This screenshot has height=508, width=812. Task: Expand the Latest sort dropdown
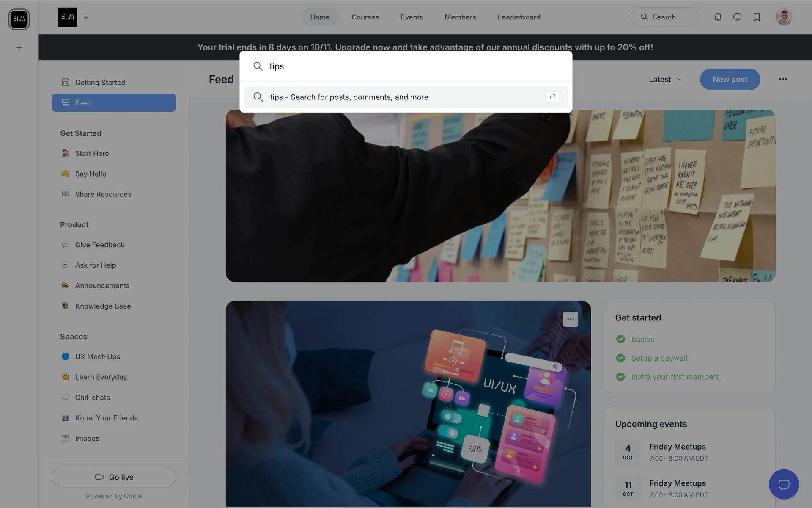point(665,79)
